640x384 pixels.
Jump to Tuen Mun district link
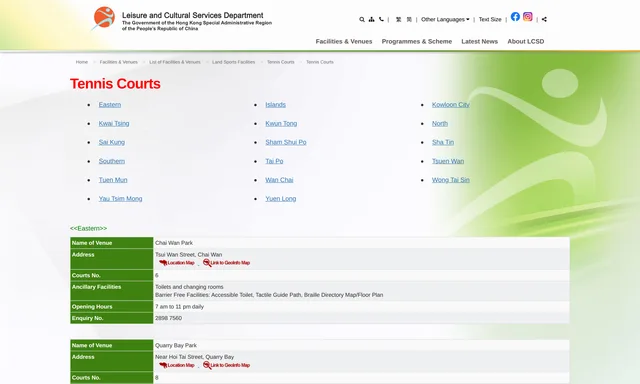coord(113,180)
